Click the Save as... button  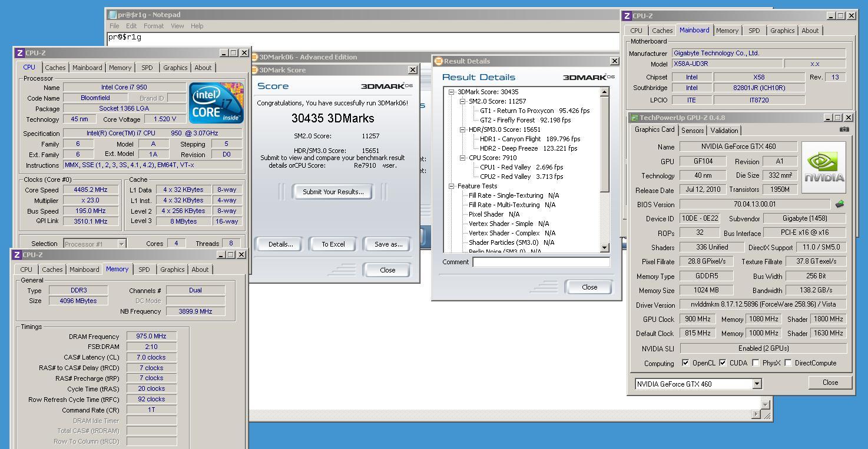tap(388, 244)
